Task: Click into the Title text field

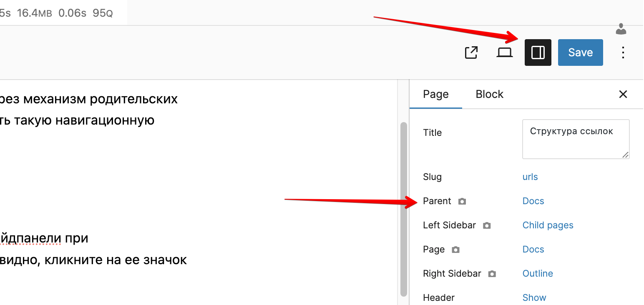Action: click(575, 139)
